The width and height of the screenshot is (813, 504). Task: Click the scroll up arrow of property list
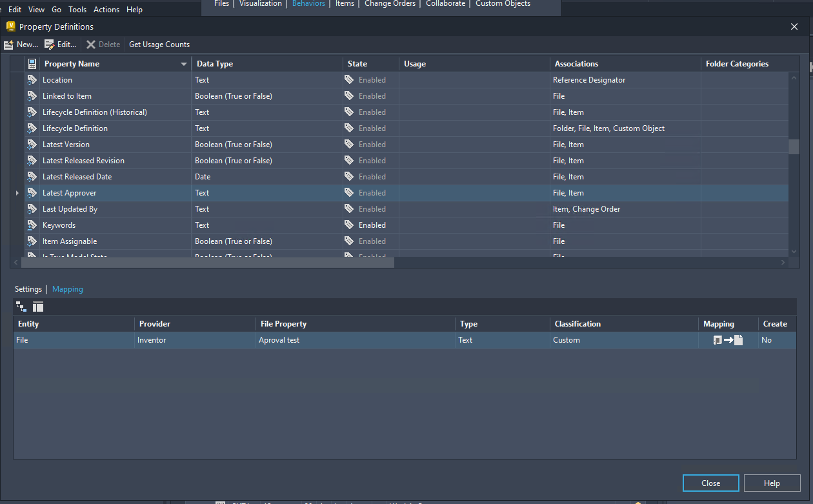pyautogui.click(x=794, y=77)
